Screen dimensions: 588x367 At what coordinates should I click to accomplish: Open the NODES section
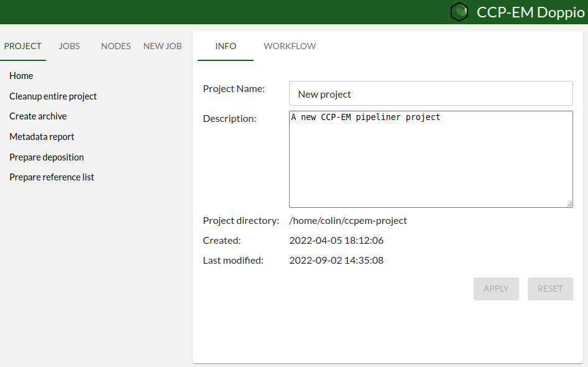click(116, 45)
